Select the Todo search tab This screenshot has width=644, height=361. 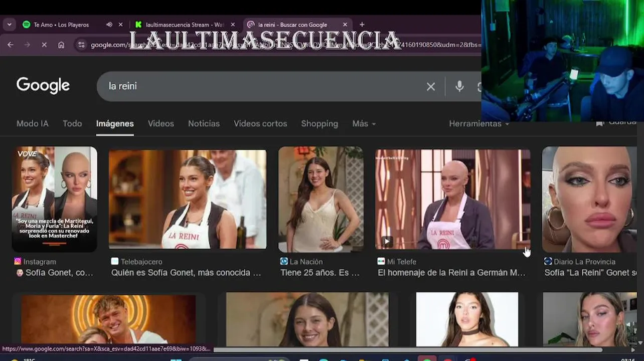(72, 123)
